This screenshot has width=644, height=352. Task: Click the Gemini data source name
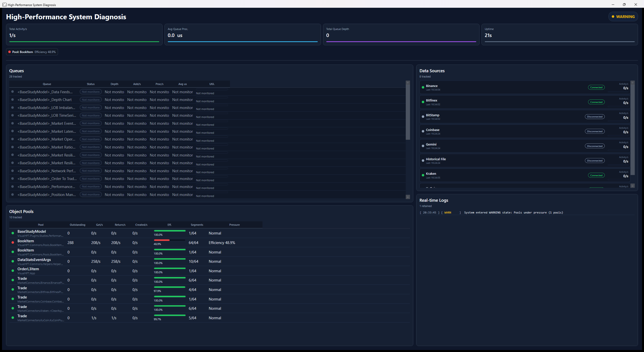click(431, 144)
